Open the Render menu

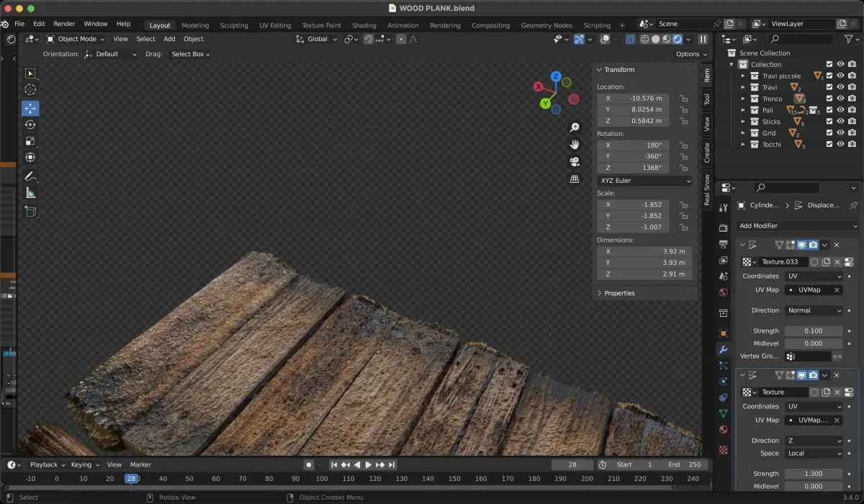point(64,24)
